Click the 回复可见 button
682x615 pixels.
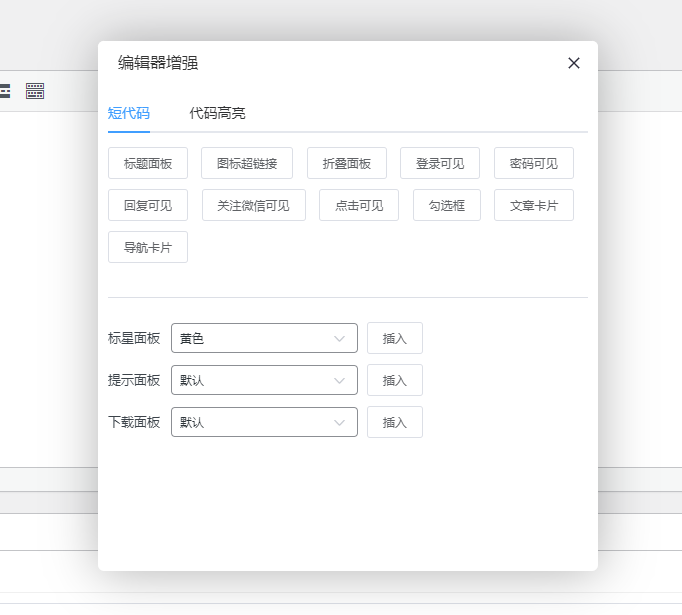click(x=148, y=205)
